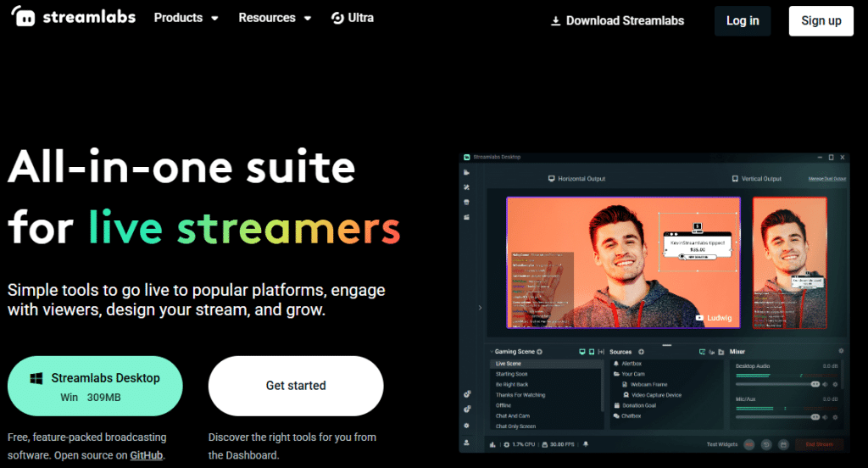This screenshot has width=868, height=468.
Task: Collapse the Your Cam source folder
Action: 616,375
